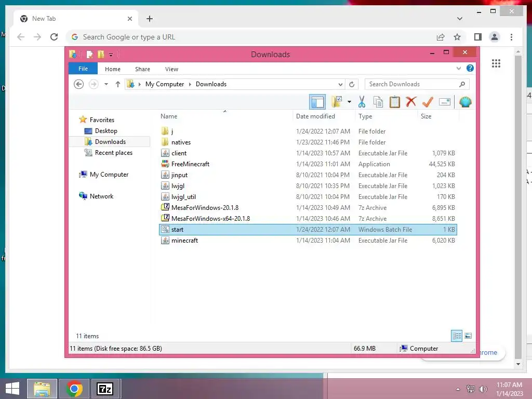
Task: Bookmark this Chrome tab with star
Action: 457,37
